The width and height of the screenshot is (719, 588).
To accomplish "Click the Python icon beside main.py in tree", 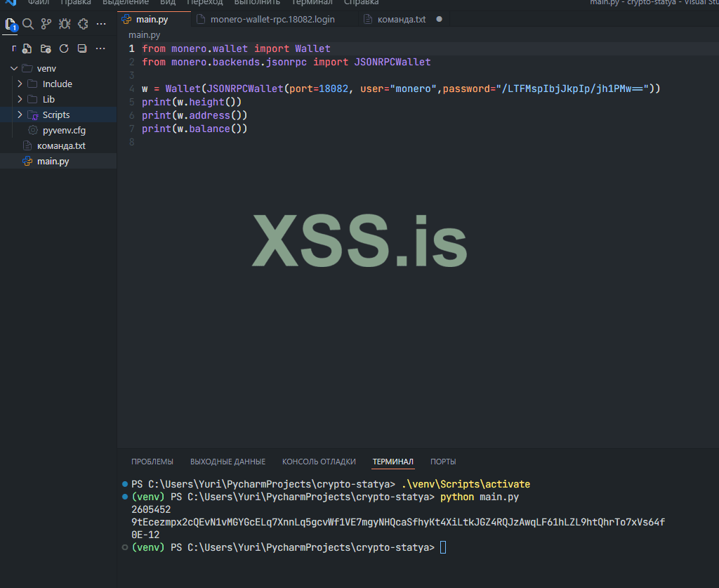I will [27, 161].
